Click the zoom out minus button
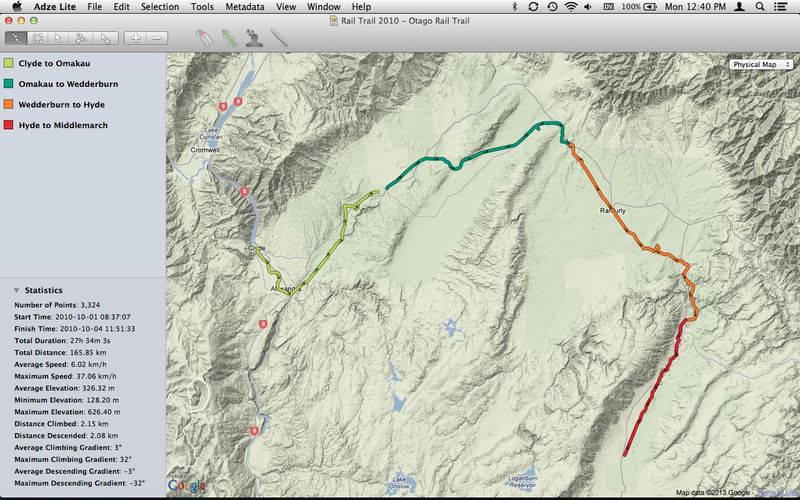Viewport: 800px width, 500px height. [157, 38]
